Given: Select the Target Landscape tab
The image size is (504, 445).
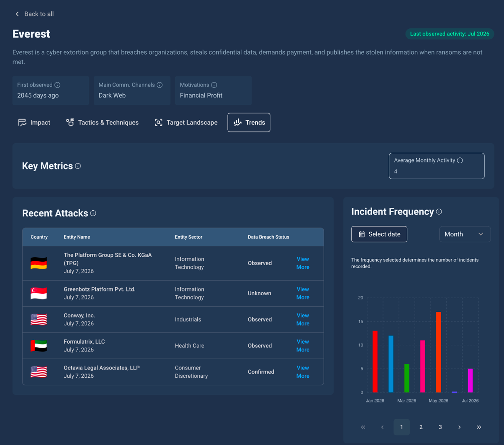Looking at the screenshot, I should [186, 122].
